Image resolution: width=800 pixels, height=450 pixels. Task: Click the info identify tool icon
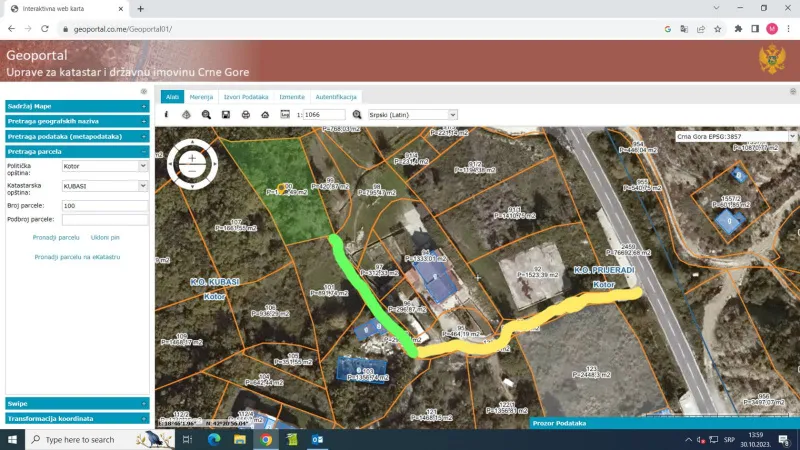(x=167, y=115)
